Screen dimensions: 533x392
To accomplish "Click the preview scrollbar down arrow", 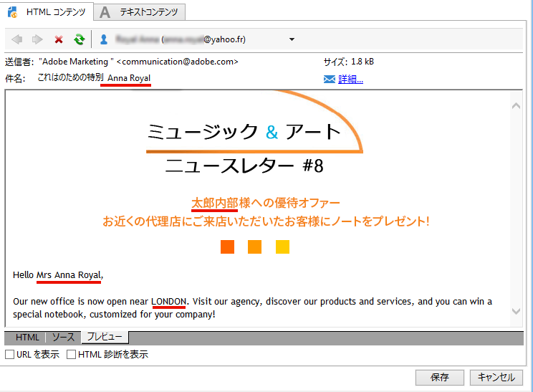I will point(516,311).
